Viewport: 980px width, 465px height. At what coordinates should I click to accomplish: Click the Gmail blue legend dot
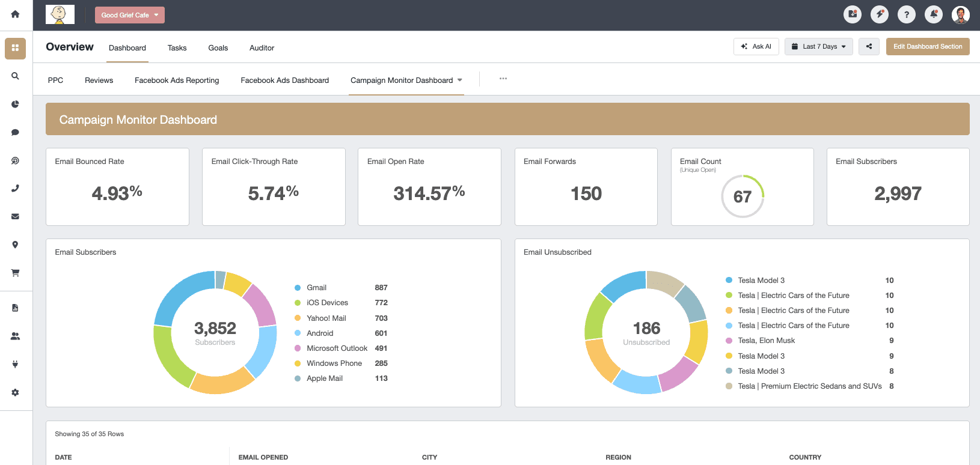tap(298, 288)
